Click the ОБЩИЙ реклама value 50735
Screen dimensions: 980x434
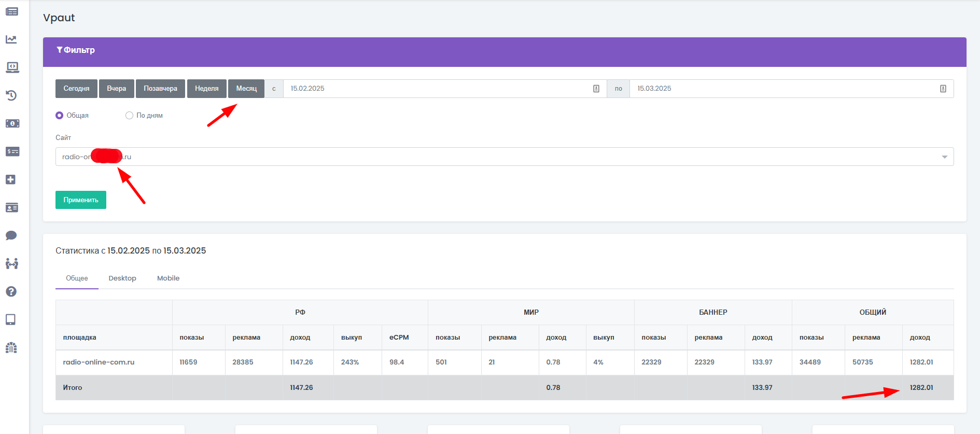863,362
